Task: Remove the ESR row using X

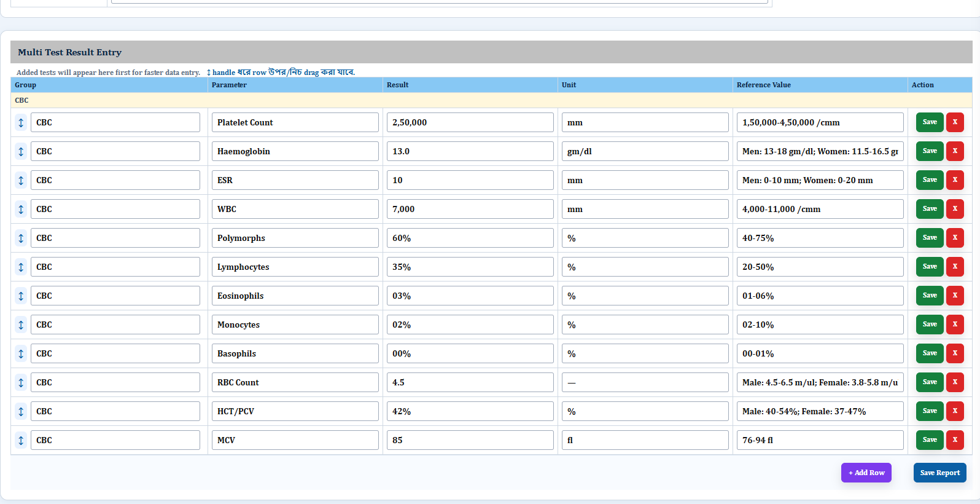Action: coord(955,180)
